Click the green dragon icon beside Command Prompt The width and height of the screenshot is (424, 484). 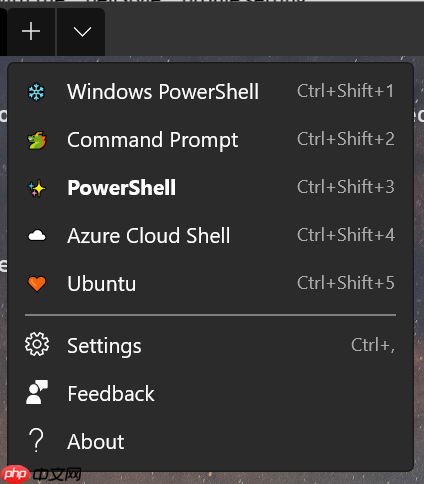(37, 140)
